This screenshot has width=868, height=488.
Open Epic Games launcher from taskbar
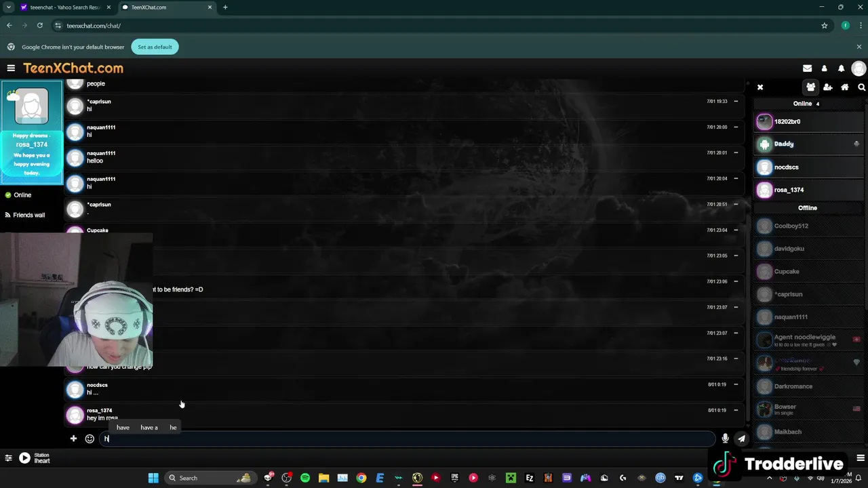click(x=455, y=478)
